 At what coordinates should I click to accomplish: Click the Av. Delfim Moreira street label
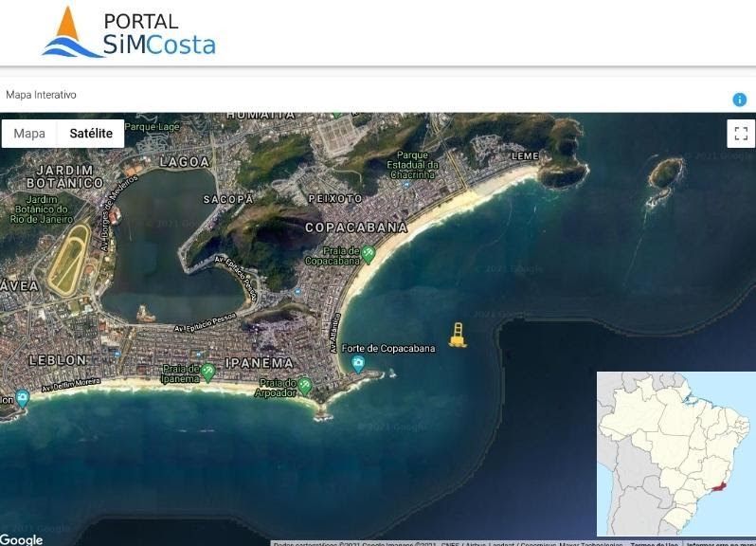pyautogui.click(x=71, y=385)
